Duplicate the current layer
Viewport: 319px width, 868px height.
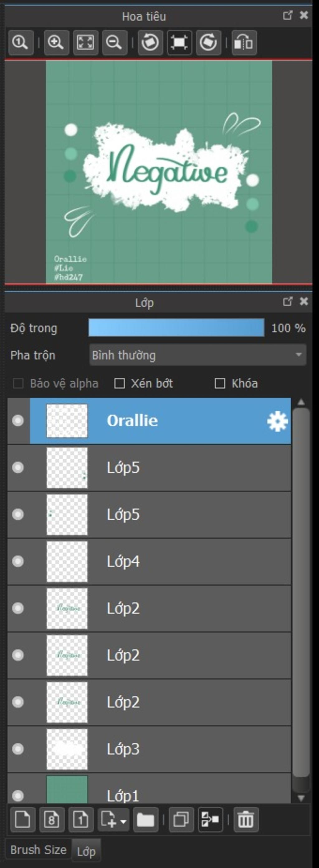click(x=181, y=819)
